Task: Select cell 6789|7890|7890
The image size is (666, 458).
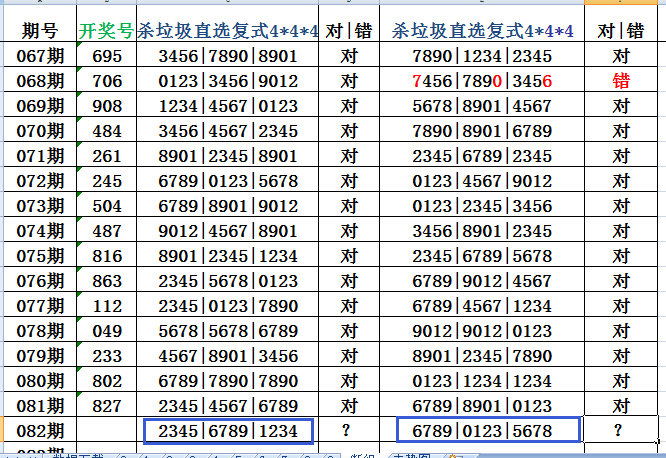Action: [228, 381]
